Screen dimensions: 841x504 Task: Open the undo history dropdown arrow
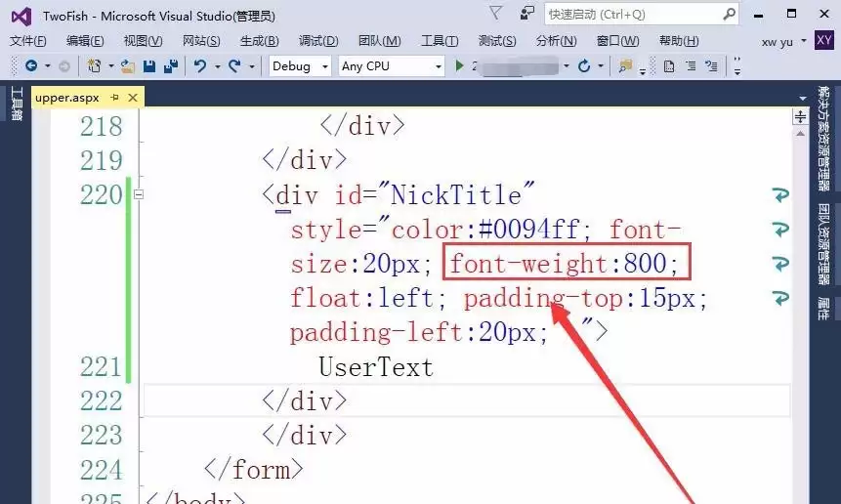pyautogui.click(x=217, y=66)
